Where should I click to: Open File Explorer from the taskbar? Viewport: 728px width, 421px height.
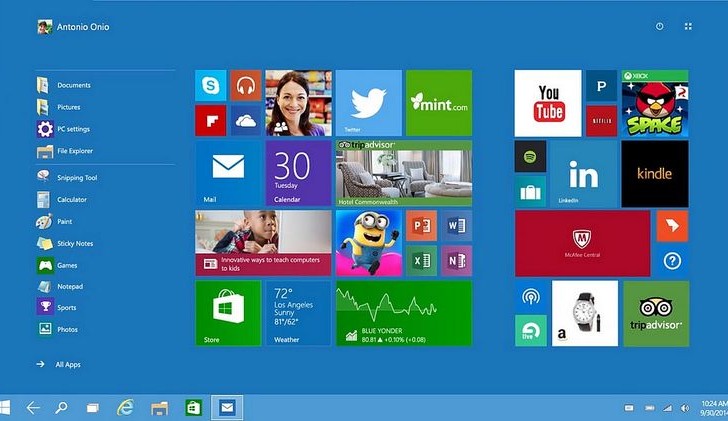[159, 408]
